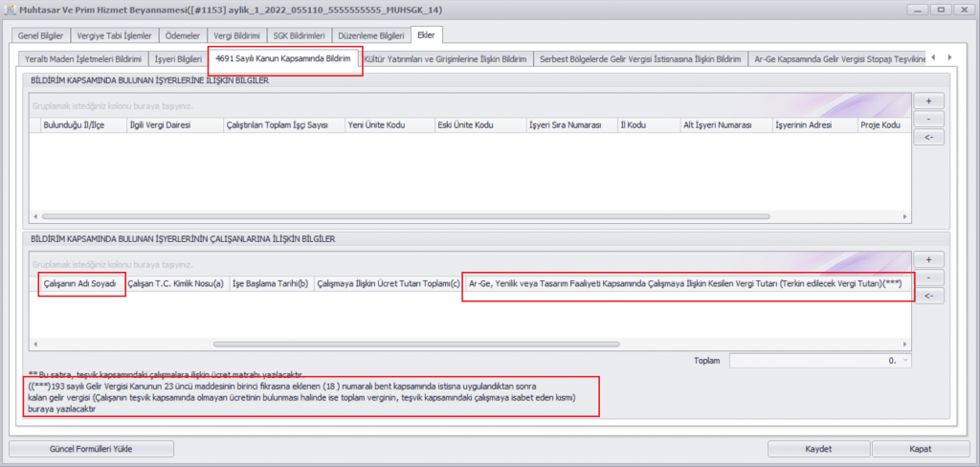Add a row to the workplaces grid
Screen dimensions: 980x467
pyautogui.click(x=927, y=100)
